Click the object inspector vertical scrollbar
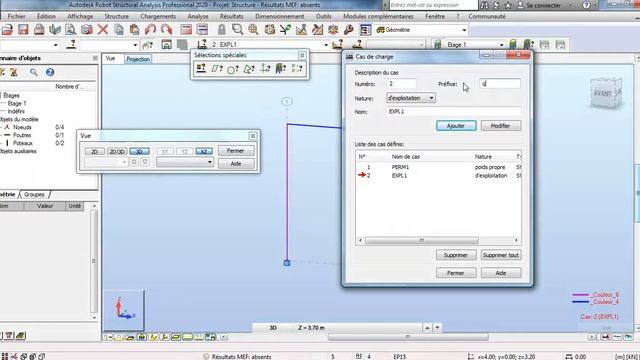Viewport: 640px width, 360px height. pyautogui.click(x=94, y=261)
